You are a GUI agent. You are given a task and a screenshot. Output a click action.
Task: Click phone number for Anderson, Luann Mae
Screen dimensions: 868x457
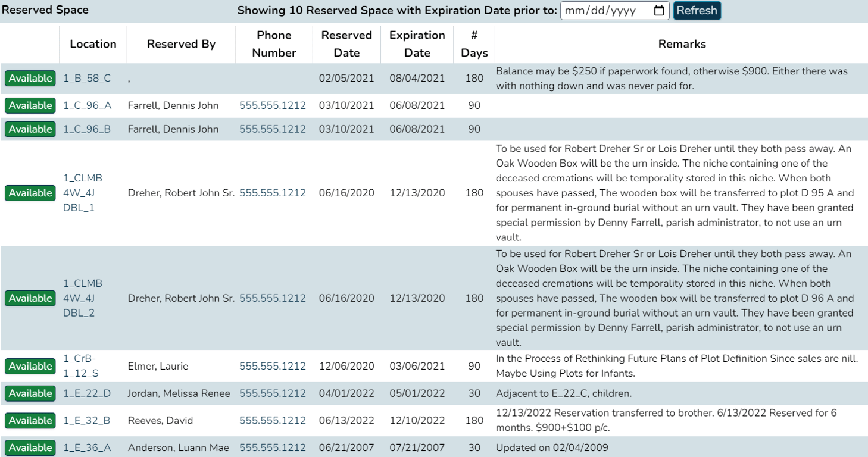point(273,447)
